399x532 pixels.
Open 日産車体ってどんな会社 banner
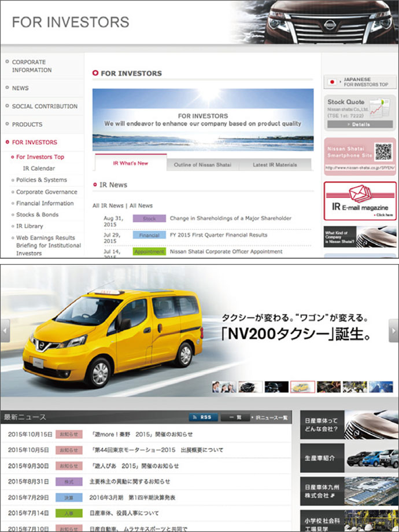pyautogui.click(x=349, y=425)
